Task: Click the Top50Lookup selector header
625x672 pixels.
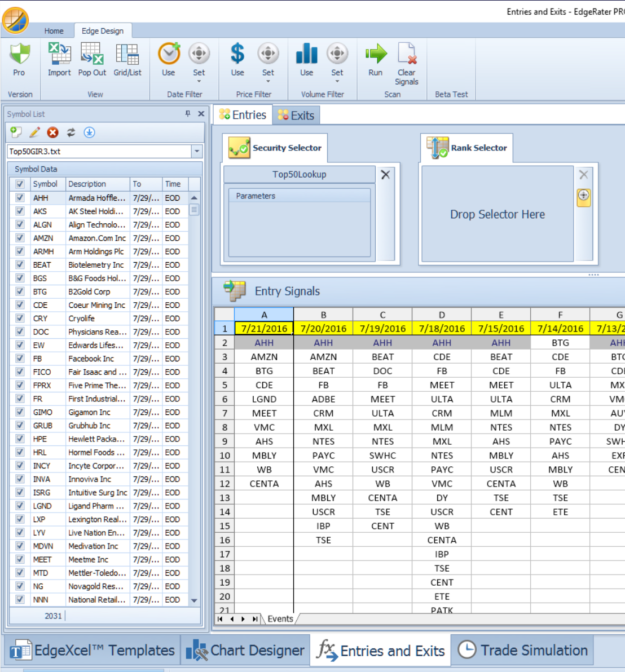Action: 299,174
